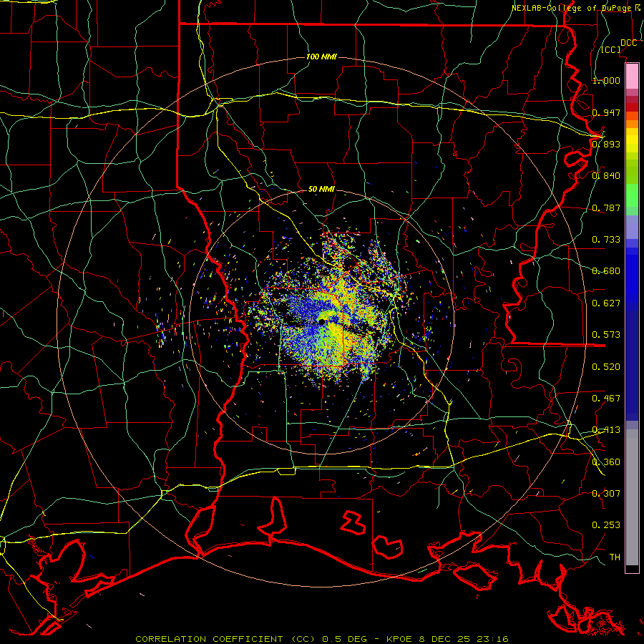Click the 1.000 value on the color scale

pos(606,80)
